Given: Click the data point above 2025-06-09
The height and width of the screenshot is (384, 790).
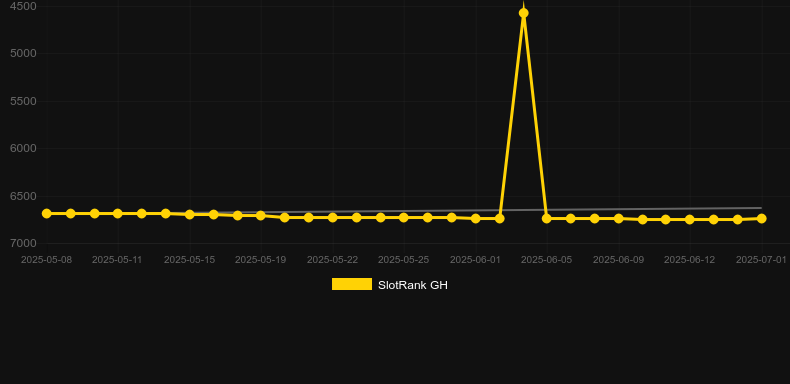Looking at the screenshot, I should 618,218.
